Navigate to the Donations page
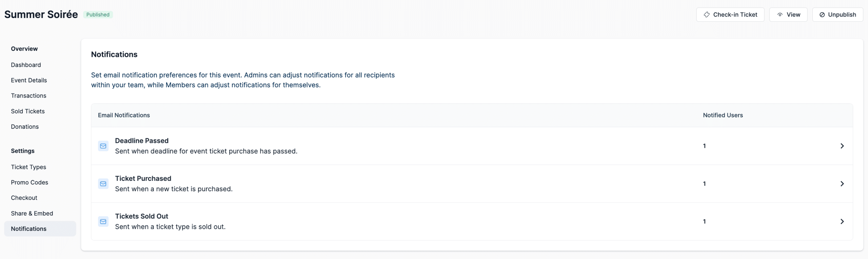 pyautogui.click(x=25, y=126)
